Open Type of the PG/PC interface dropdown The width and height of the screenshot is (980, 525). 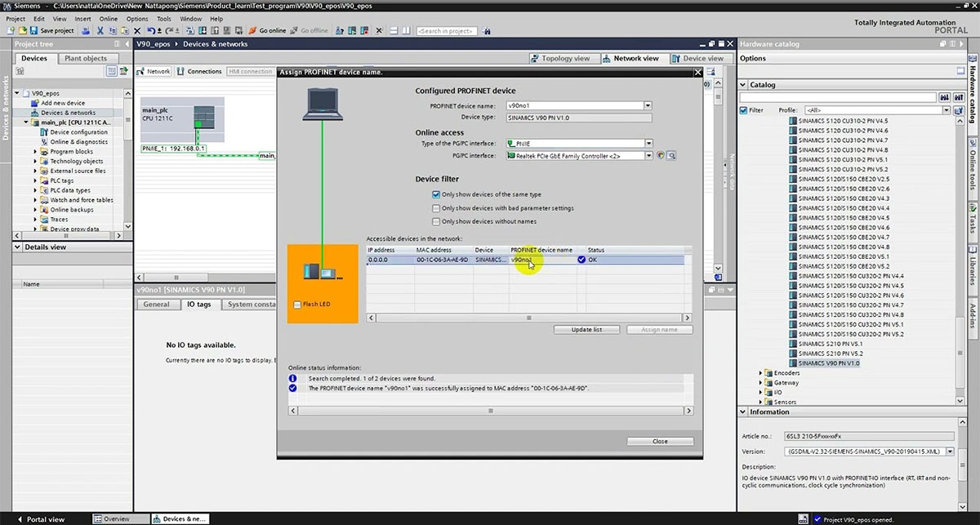tap(648, 144)
